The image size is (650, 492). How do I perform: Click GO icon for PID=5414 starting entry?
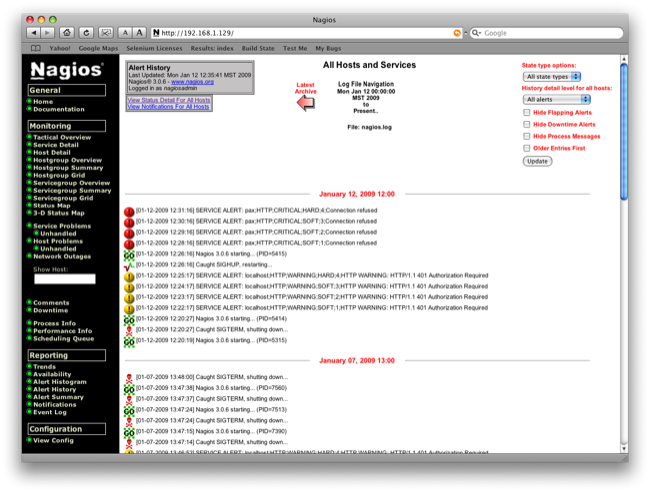[x=129, y=320]
